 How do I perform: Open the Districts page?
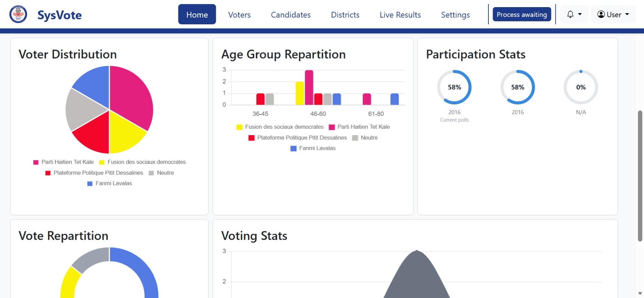(x=345, y=15)
